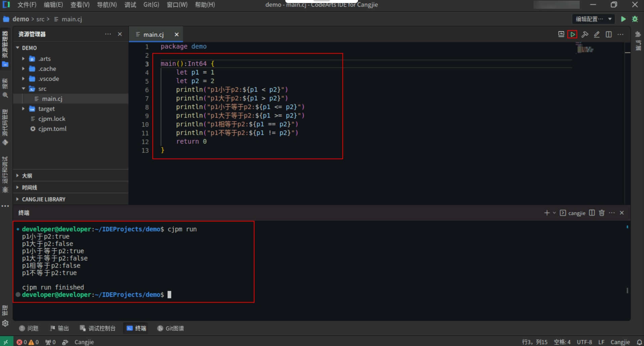Open editor more actions ellipsis
Screen dimensions: 644x346
tap(620, 34)
